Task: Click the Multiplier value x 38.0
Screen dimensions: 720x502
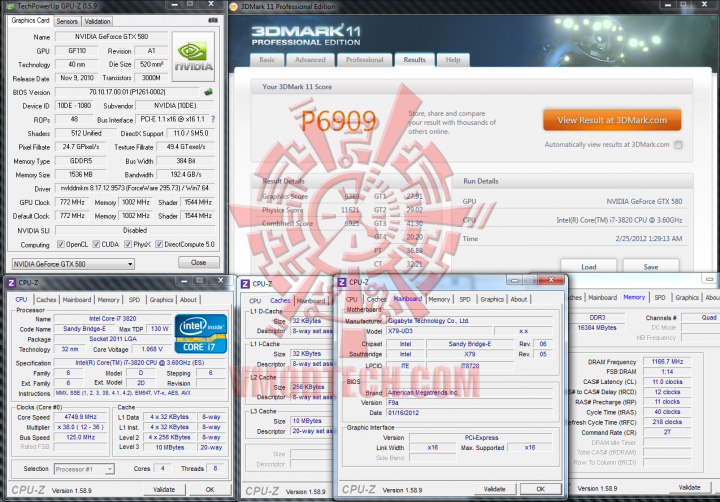Action: [x=81, y=427]
